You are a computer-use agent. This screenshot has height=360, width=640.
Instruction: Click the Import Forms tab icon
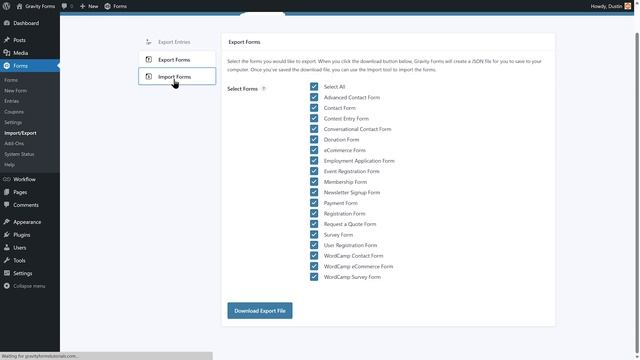pyautogui.click(x=149, y=77)
